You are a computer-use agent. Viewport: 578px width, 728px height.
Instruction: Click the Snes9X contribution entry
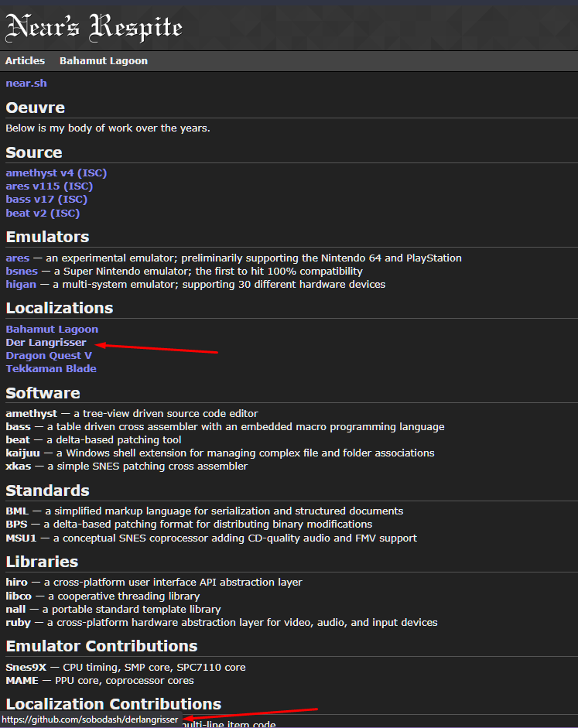click(x=26, y=667)
